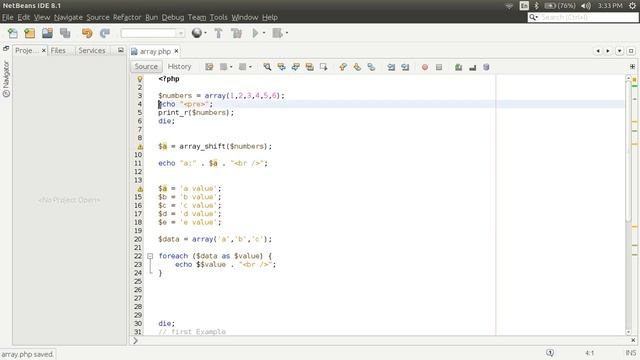Run the project with the play icon

(x=256, y=33)
